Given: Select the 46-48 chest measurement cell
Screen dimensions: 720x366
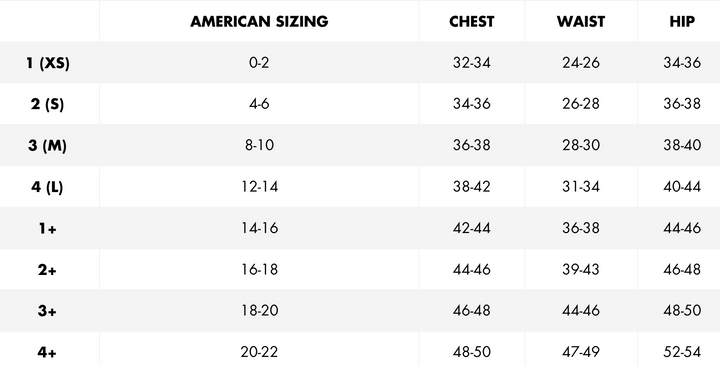Looking at the screenshot, I should 472,310.
